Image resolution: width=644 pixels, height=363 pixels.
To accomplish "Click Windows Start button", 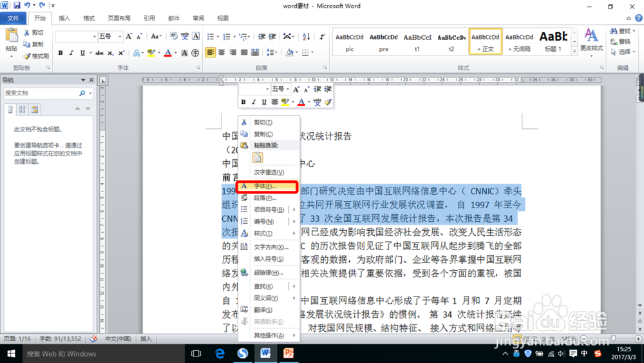I will point(11,353).
